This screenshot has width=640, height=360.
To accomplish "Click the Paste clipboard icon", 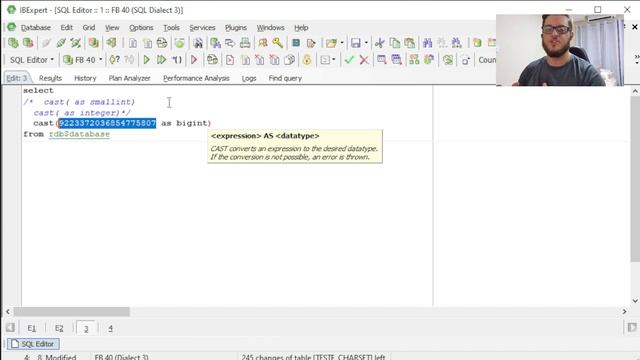I will pos(409,42).
